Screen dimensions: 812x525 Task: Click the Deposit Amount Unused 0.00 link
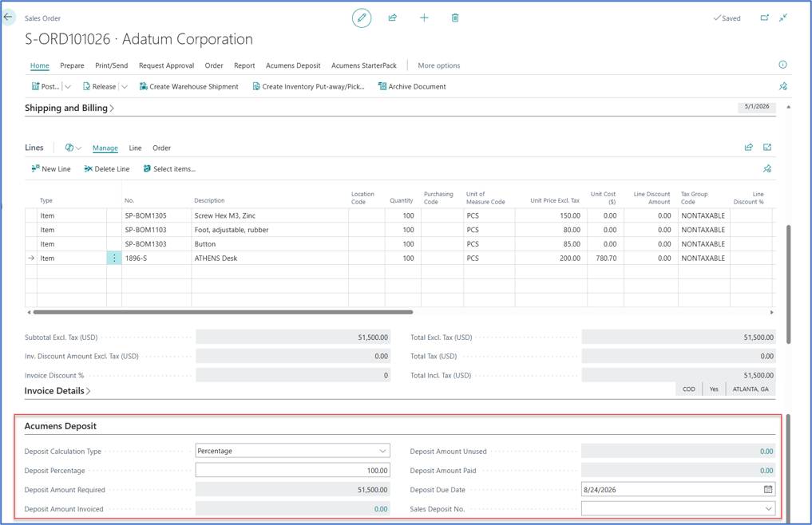766,452
